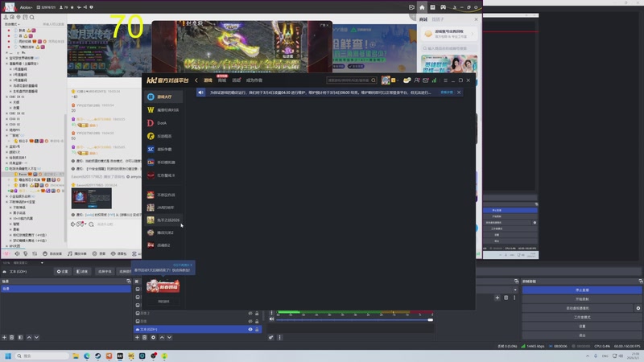The height and width of the screenshot is (362, 644).
Task: Click 退出 button in OBS controls
Action: click(582, 335)
